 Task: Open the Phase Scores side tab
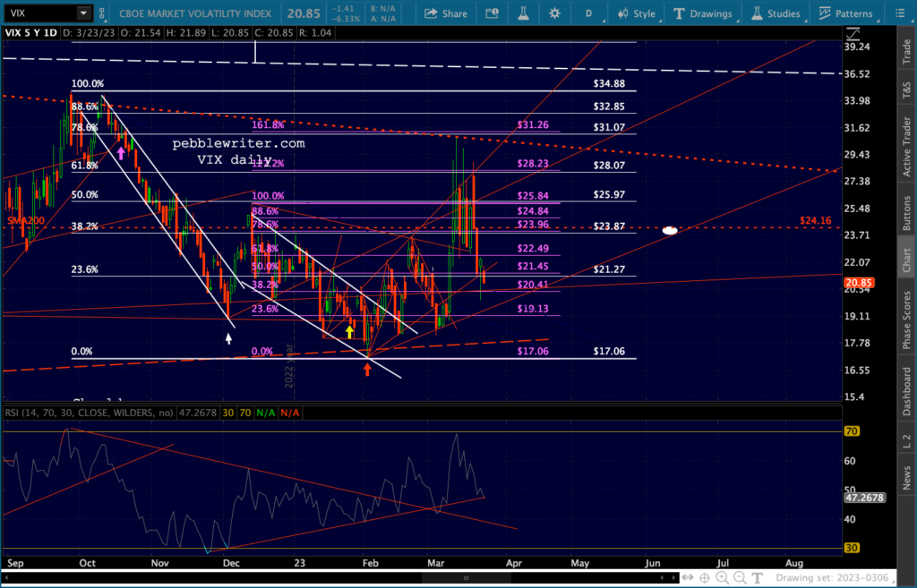[906, 320]
